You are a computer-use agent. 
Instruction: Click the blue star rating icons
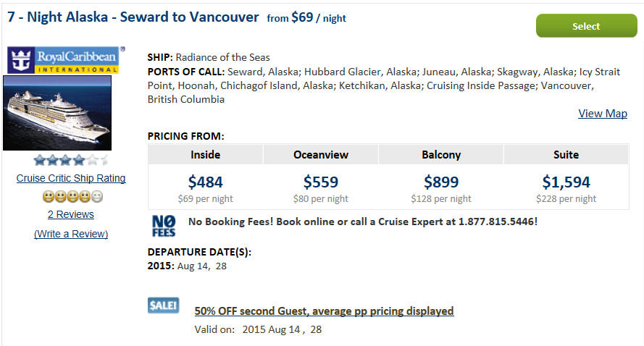click(71, 160)
